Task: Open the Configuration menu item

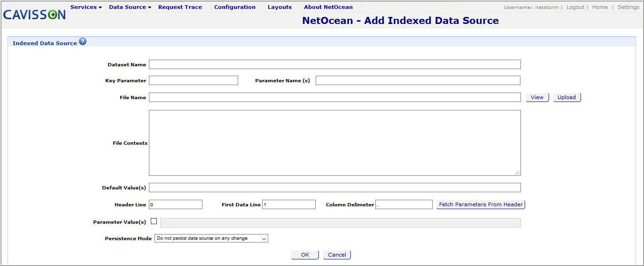Action: 235,7
